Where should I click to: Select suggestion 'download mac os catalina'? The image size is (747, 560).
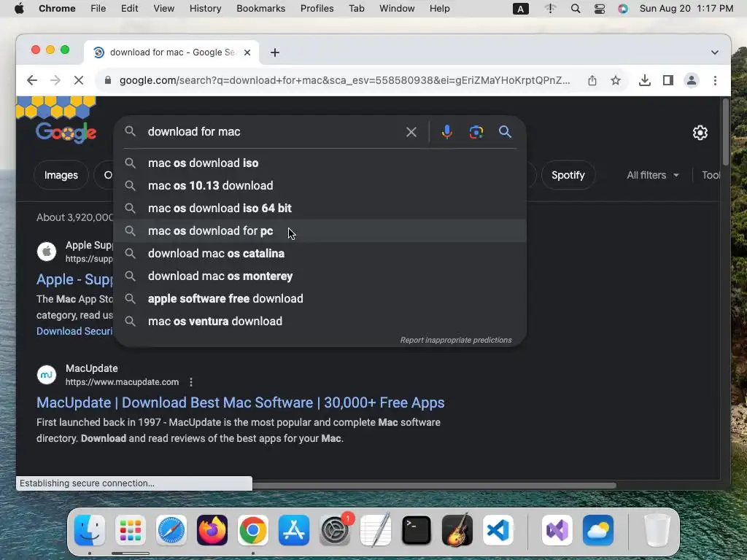320,253
